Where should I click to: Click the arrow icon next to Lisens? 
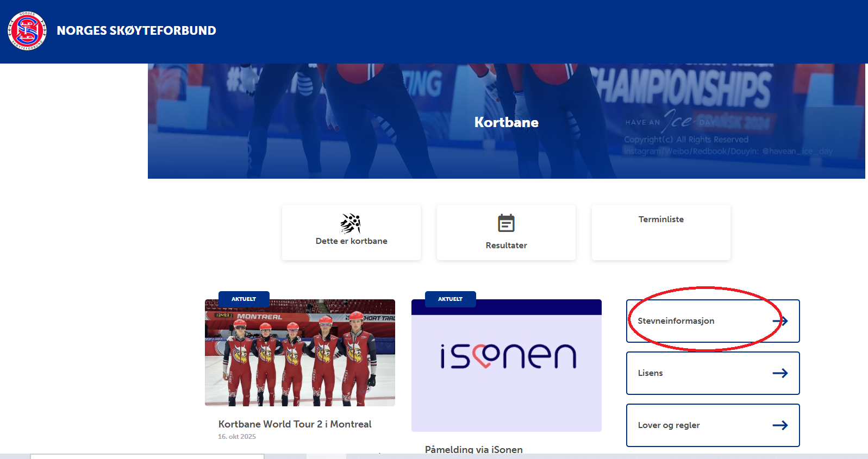coord(780,373)
